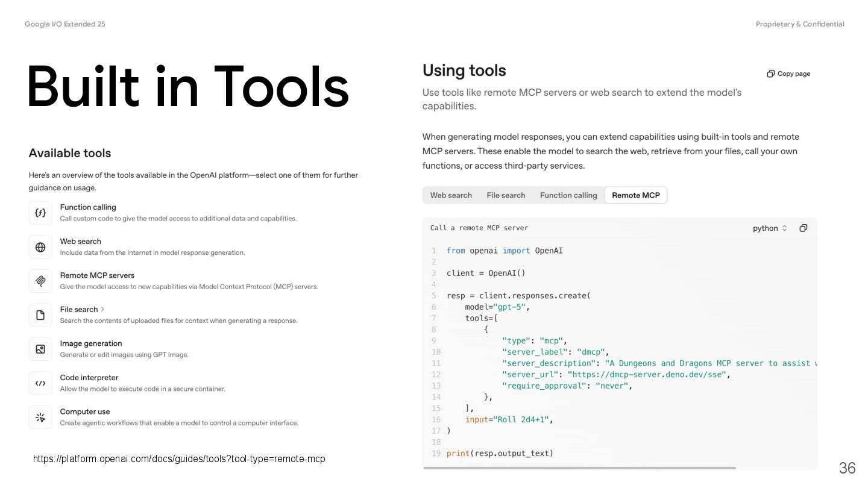Screen dimensions: 868x488
Task: Click the Copy page button
Action: click(788, 74)
